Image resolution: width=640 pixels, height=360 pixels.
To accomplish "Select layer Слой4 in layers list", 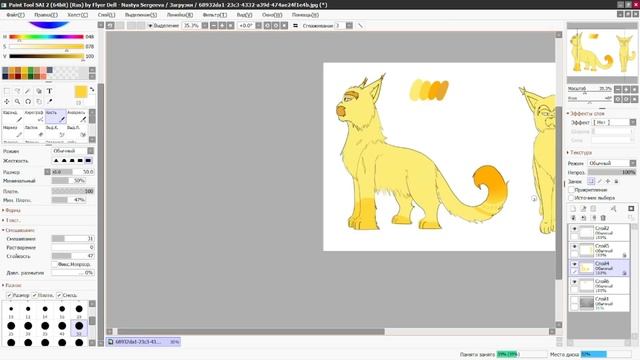I will 599,268.
